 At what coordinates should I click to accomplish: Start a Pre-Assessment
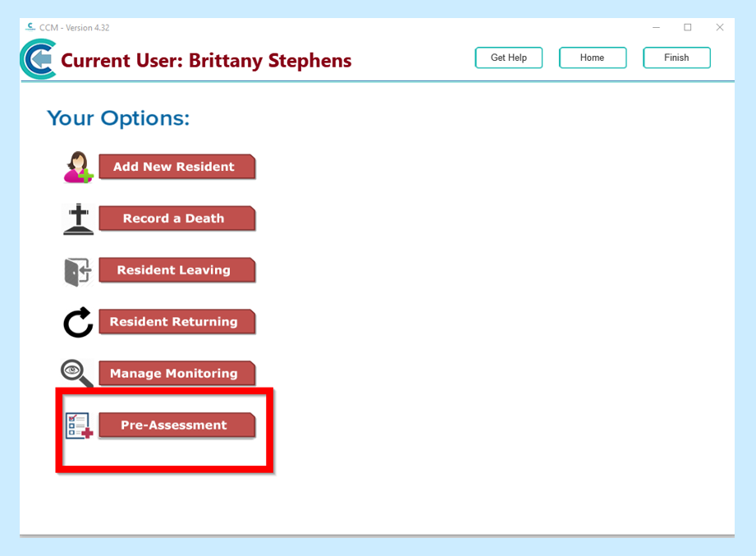176,425
